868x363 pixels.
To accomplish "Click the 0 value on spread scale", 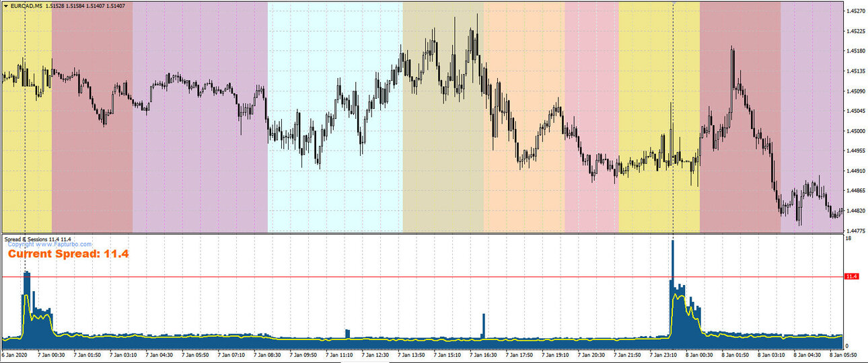I will click(848, 345).
